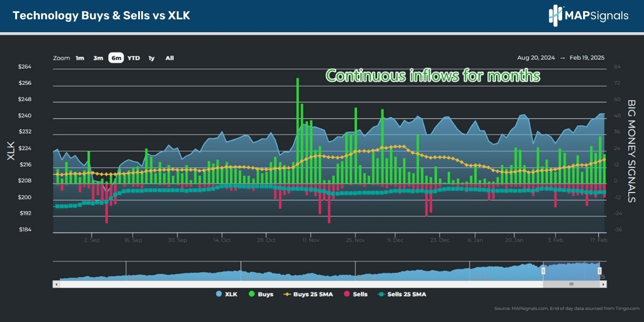Click the '11. Nov' x-axis label

click(x=310, y=239)
